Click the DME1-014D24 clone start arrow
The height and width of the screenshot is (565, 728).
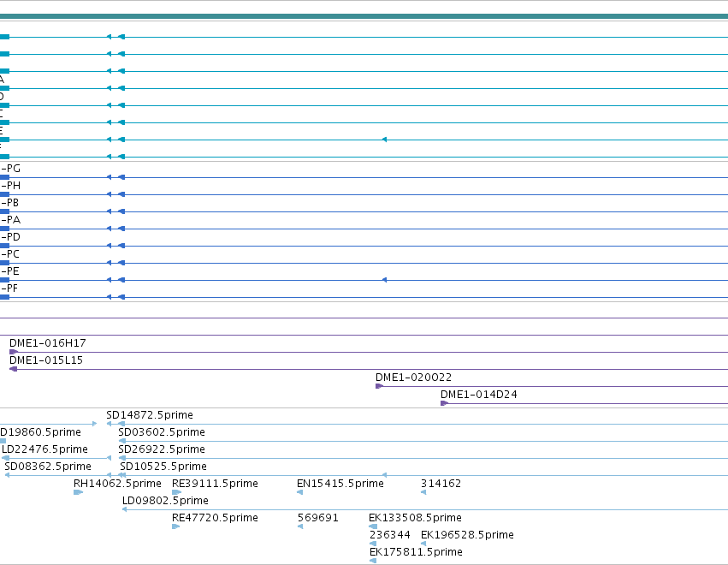click(x=444, y=403)
